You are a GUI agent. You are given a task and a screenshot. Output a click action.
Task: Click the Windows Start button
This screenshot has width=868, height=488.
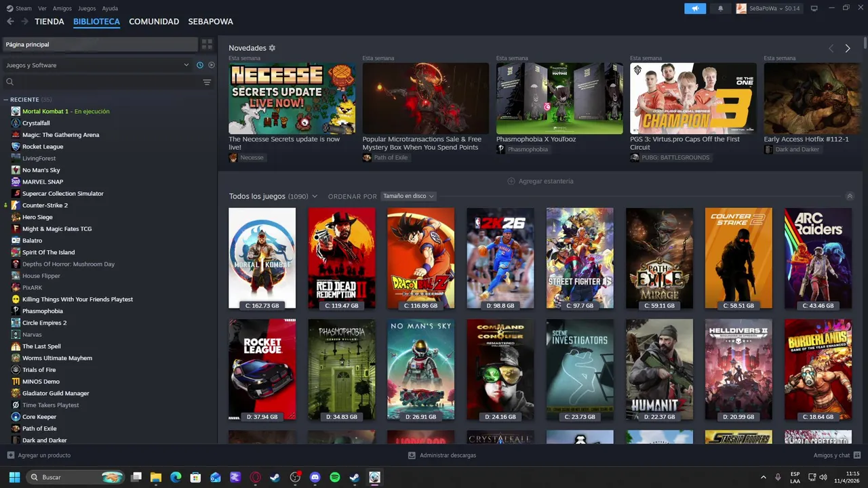(x=14, y=477)
